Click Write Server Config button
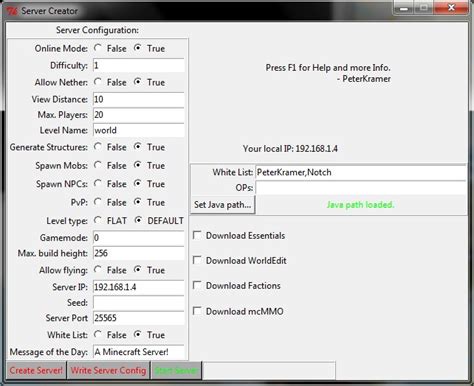Image resolution: width=474 pixels, height=386 pixels. (108, 370)
